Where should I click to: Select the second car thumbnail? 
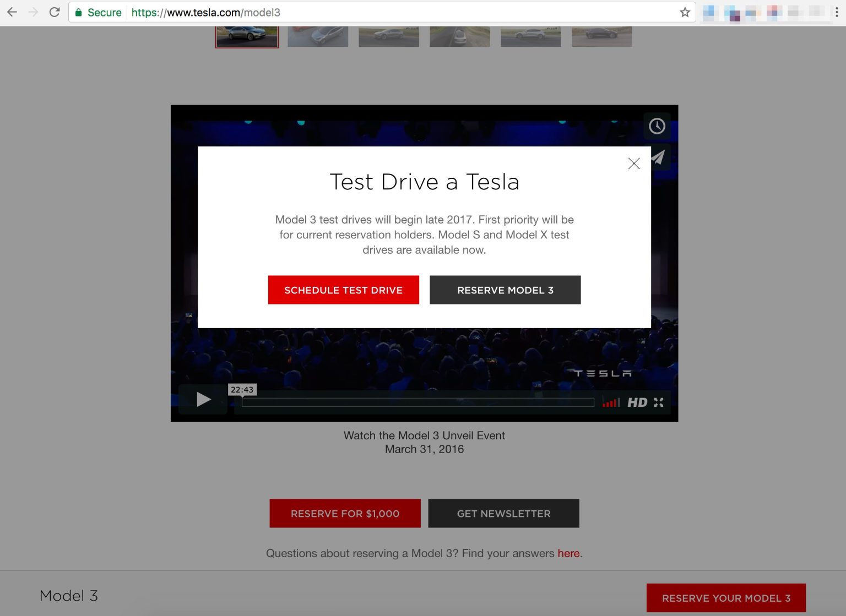[x=318, y=36]
